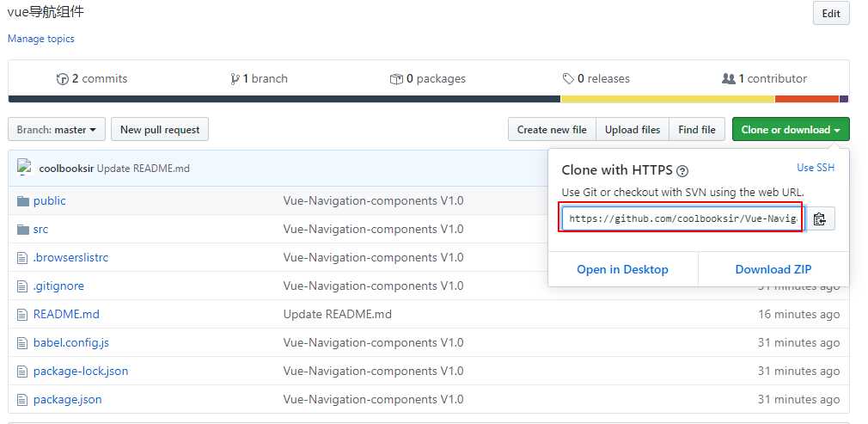This screenshot has height=424, width=868.
Task: Open the coolbooksir author link
Action: pos(67,168)
